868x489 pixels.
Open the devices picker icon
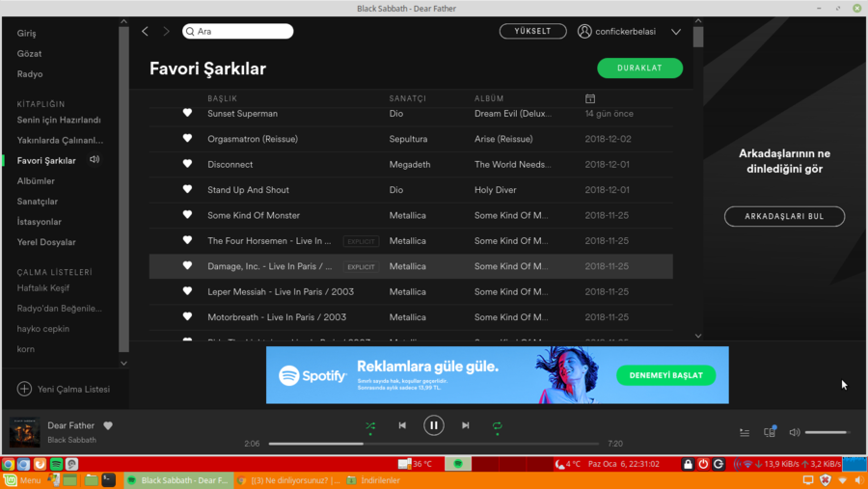coord(770,432)
